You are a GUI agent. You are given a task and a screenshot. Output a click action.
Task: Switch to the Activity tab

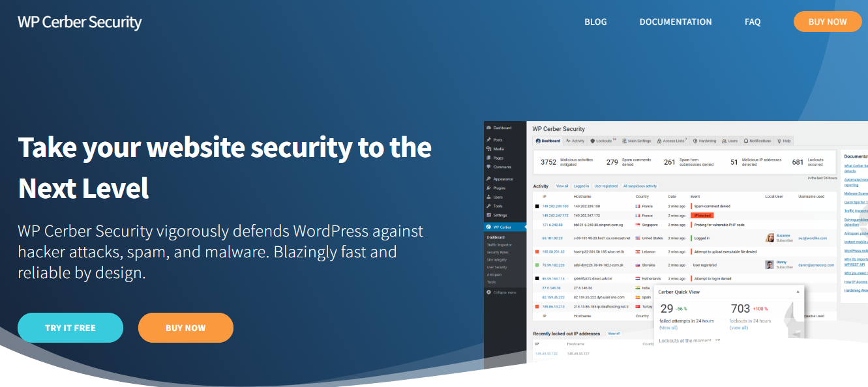[x=575, y=141]
